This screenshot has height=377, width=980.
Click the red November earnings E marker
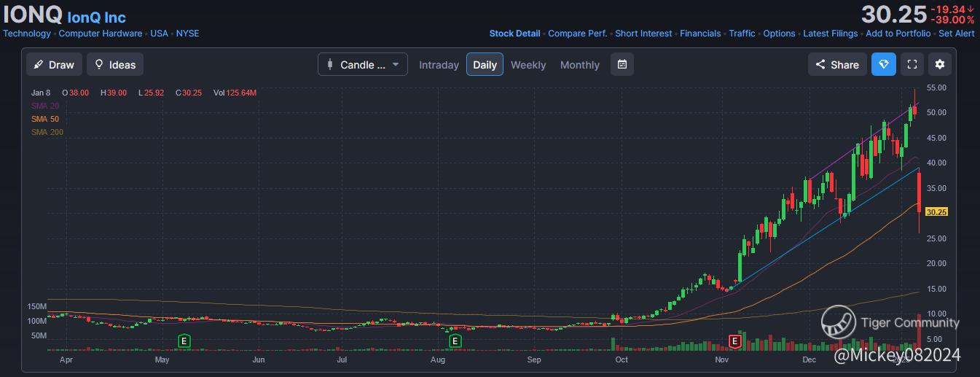[x=734, y=341]
